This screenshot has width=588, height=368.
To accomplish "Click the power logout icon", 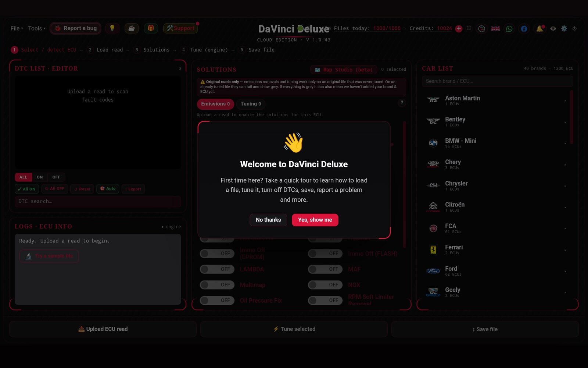I will click(574, 28).
